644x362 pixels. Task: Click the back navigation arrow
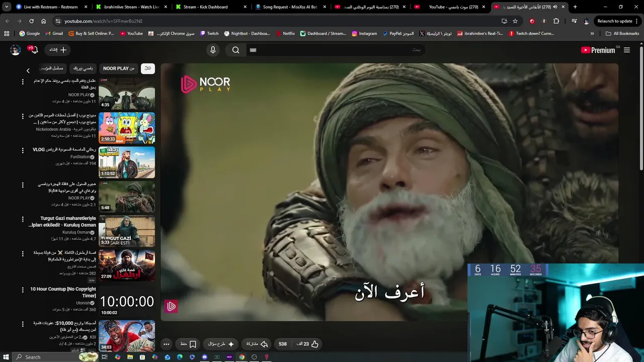pyautogui.click(x=7, y=21)
